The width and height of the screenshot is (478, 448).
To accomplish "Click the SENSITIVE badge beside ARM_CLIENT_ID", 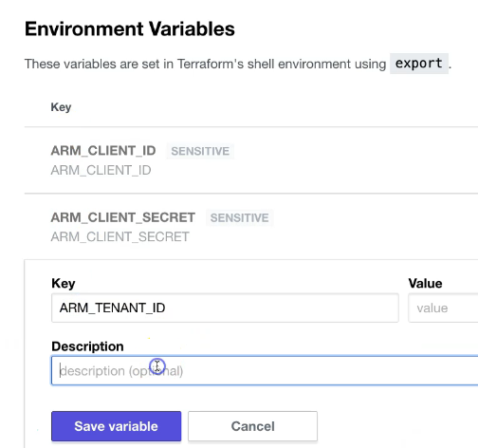I will (200, 151).
